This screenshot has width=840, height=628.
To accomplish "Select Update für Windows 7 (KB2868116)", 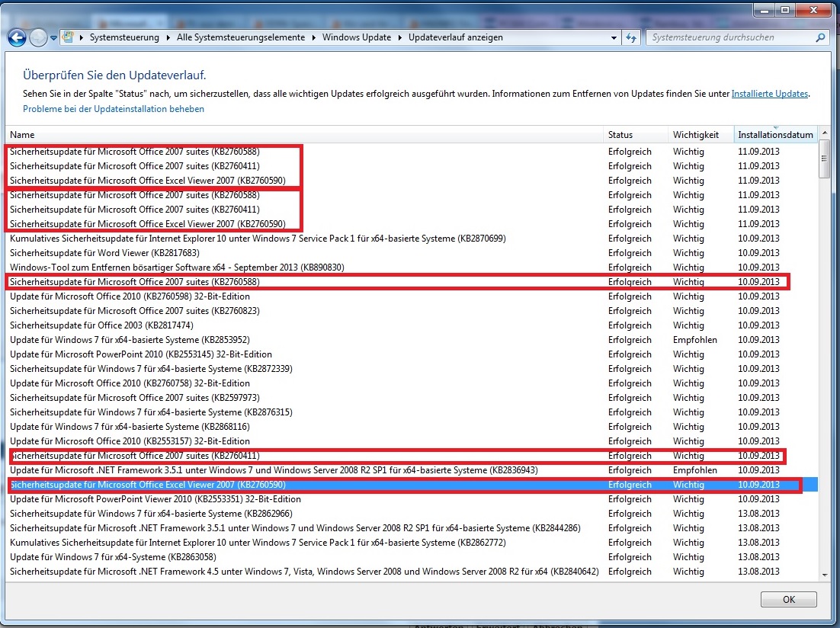I will point(412,427).
